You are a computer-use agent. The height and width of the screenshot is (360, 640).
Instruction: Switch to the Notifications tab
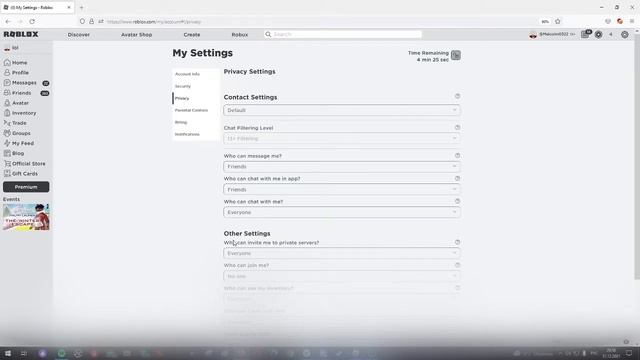[196, 134]
